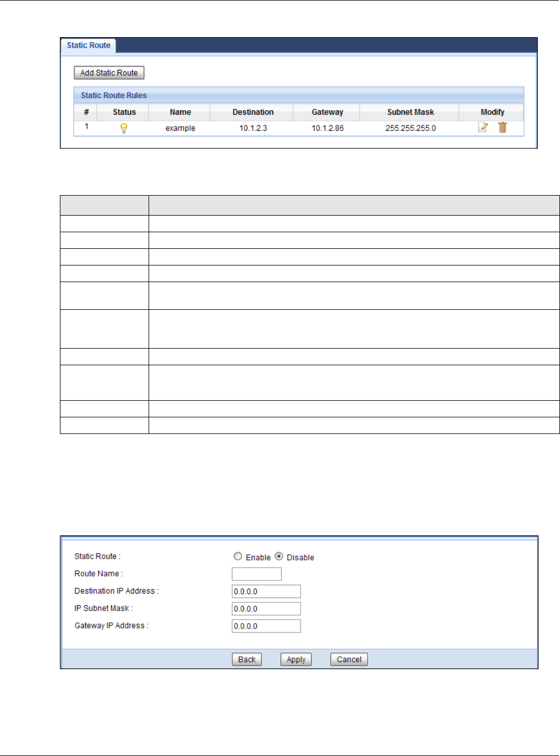The width and height of the screenshot is (560, 756).
Task: Click the Destination column header
Action: pyautogui.click(x=253, y=112)
